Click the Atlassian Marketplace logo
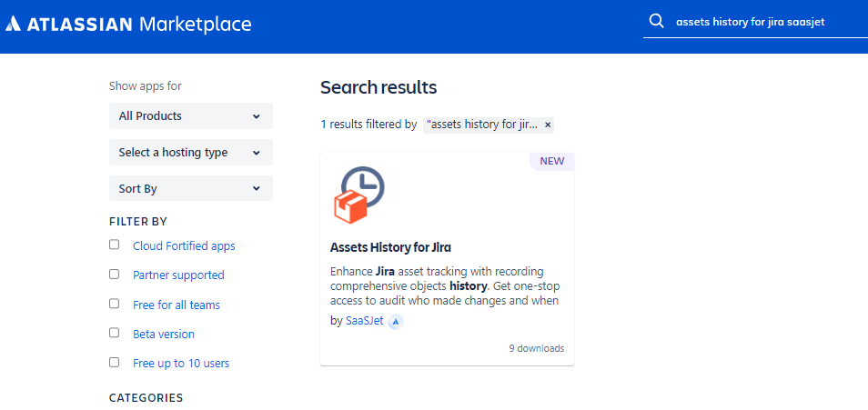Image resolution: width=868 pixels, height=410 pixels. (128, 25)
